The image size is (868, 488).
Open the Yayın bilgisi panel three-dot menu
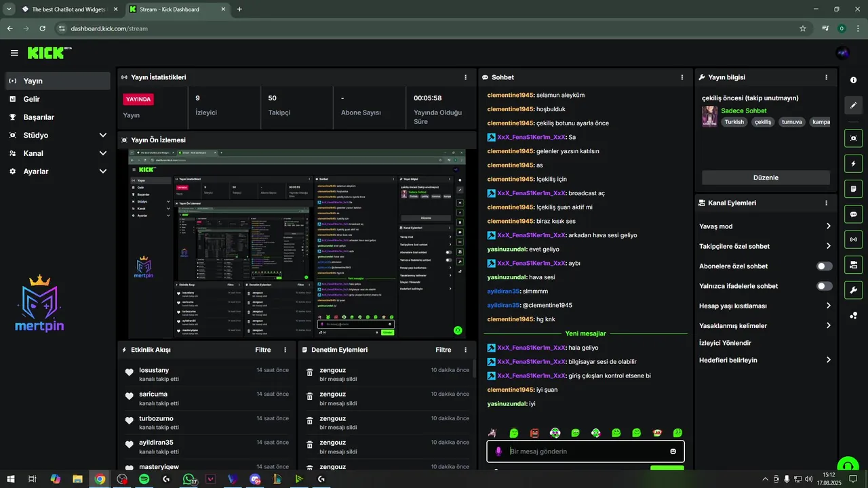coord(826,77)
